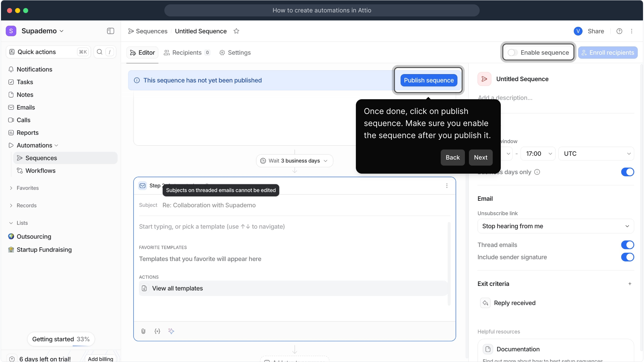Click the info icon beside business days only
The width and height of the screenshot is (644, 362).
537,172
